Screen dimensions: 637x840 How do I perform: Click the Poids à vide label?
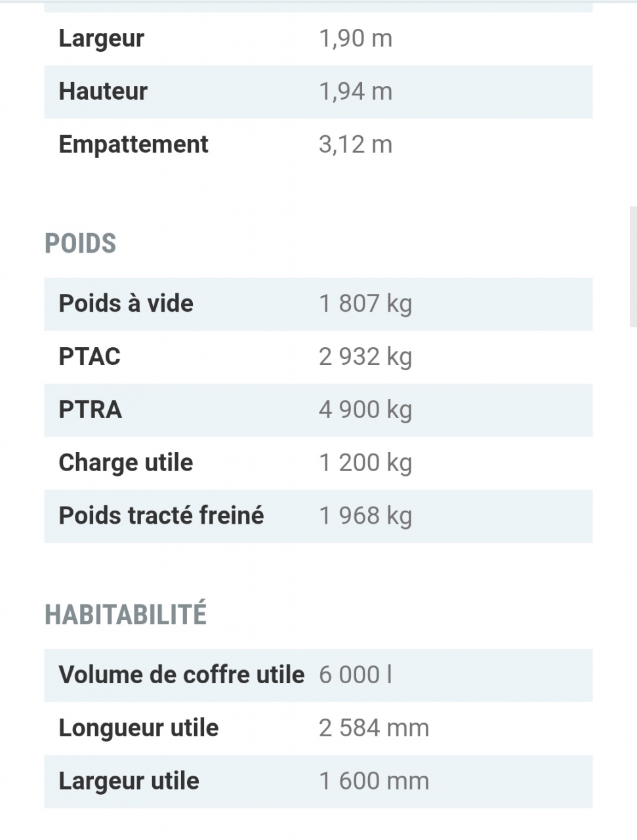point(126,304)
